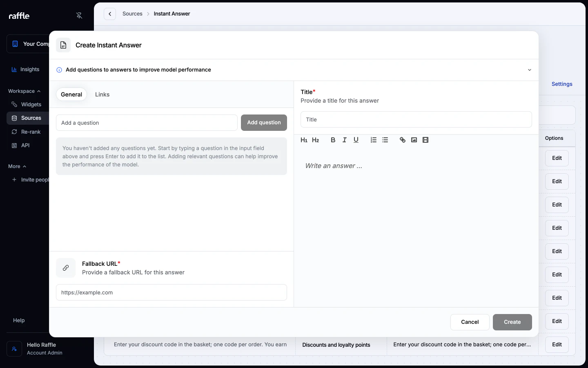
Task: Toggle italic formatting in answer editor
Action: (x=345, y=140)
